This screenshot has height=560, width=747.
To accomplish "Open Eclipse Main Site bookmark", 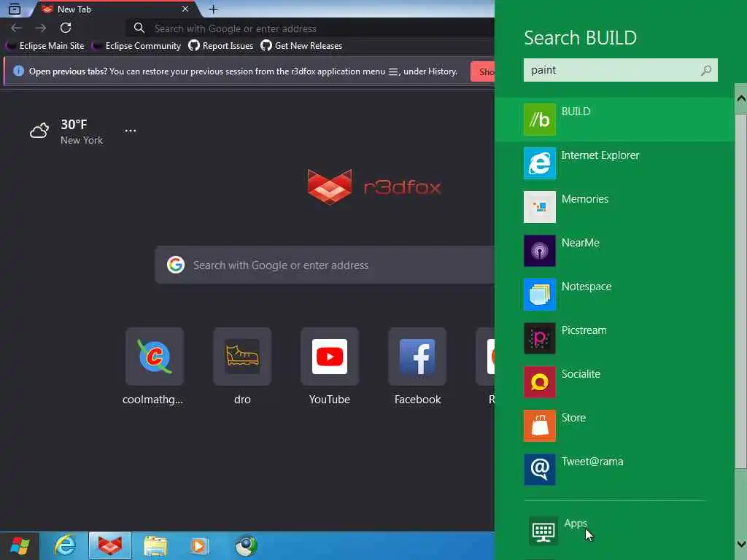I will [45, 46].
